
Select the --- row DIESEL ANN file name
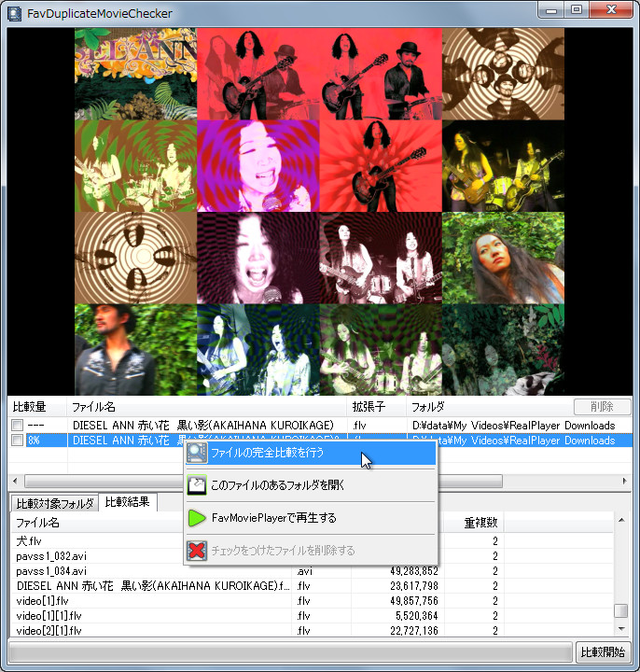coord(203,426)
